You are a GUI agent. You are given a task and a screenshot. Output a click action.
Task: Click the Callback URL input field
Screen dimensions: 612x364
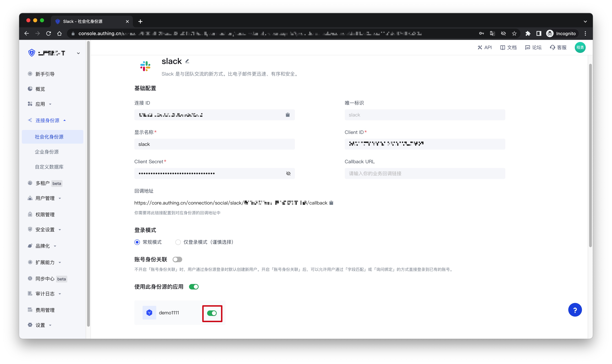coord(425,174)
